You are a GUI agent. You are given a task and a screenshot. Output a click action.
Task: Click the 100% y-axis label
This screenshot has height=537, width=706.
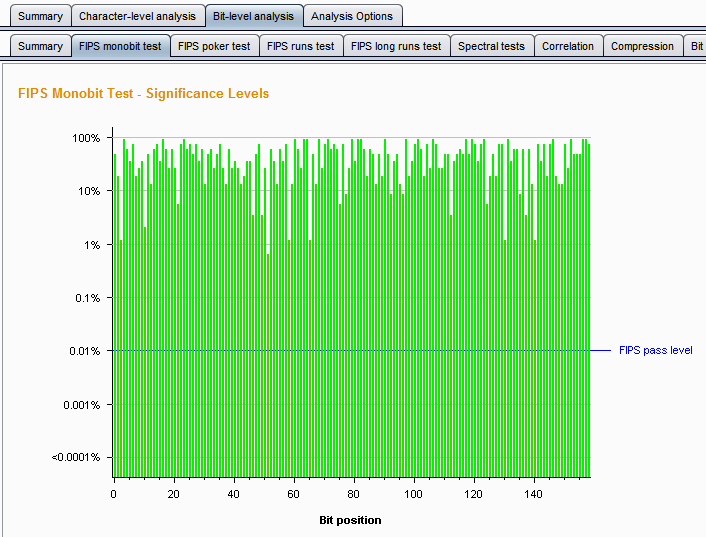click(87, 138)
